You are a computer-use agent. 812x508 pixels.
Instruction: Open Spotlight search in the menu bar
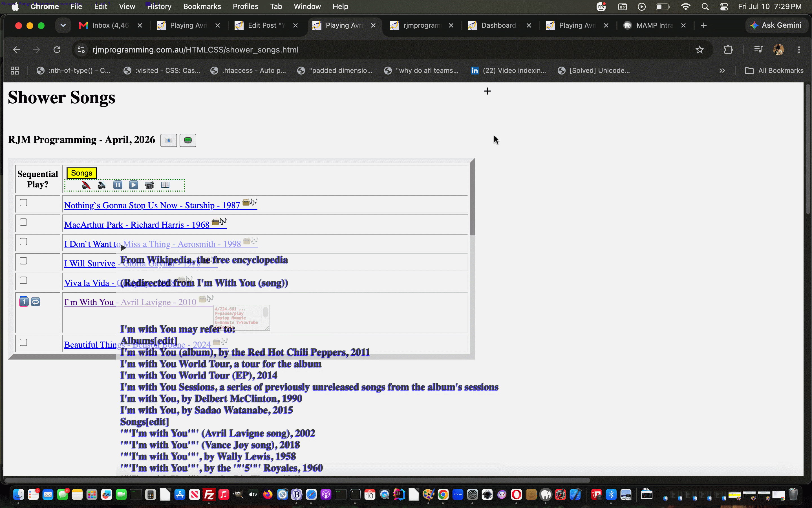click(705, 6)
